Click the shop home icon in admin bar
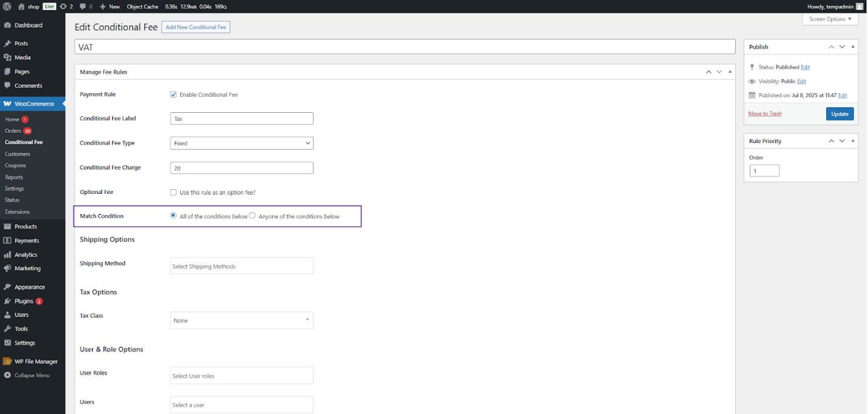This screenshot has width=868, height=414. click(21, 7)
